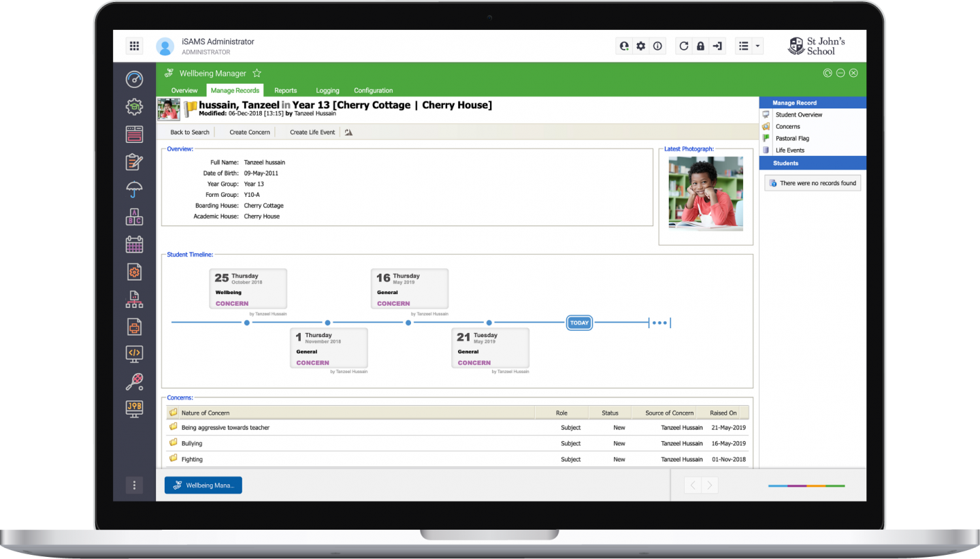Select the tennis racket sports icon
The image size is (980, 559).
[x=134, y=381]
